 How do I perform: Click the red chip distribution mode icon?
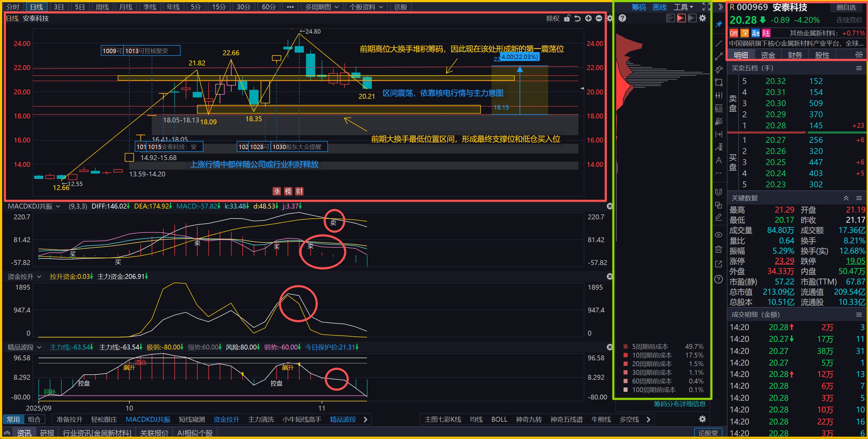(681, 18)
